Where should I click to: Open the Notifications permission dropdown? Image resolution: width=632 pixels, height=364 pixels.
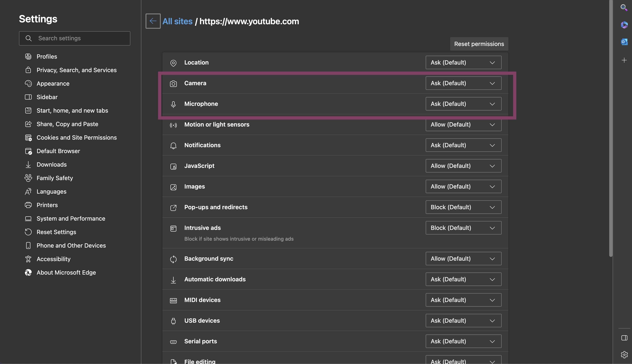pyautogui.click(x=463, y=145)
